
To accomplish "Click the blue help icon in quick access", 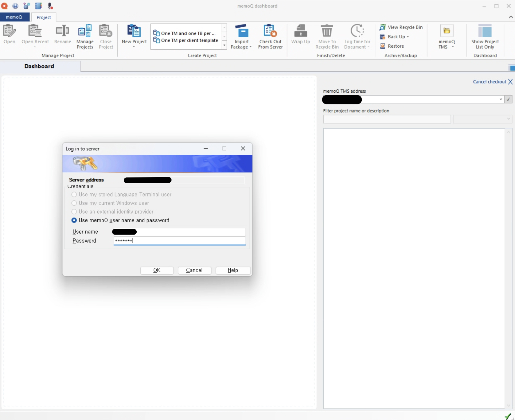I will click(x=15, y=6).
